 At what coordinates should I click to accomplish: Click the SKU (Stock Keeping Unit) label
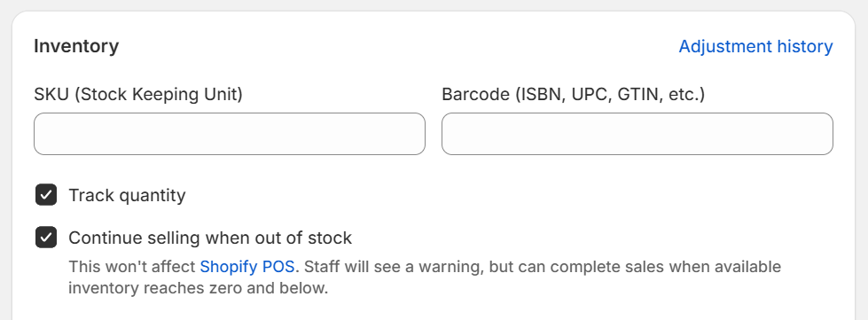coord(138,95)
